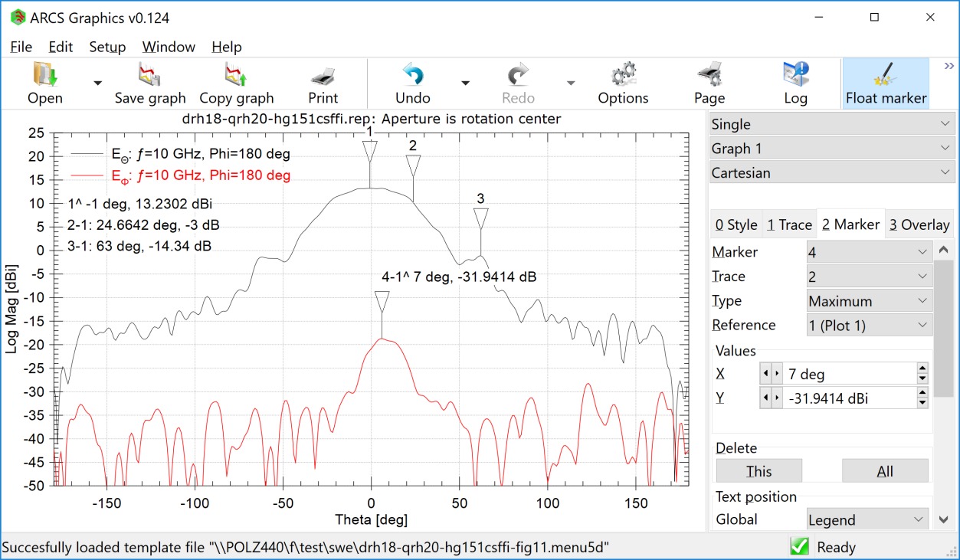Screen dimensions: 960x560
Task: Switch to the 1 Trace tab
Action: (789, 224)
